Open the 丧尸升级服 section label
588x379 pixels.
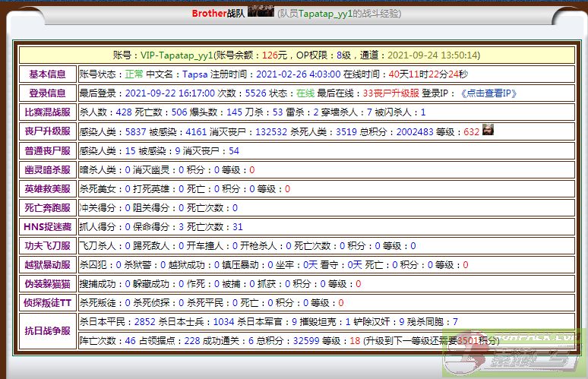[x=47, y=131]
